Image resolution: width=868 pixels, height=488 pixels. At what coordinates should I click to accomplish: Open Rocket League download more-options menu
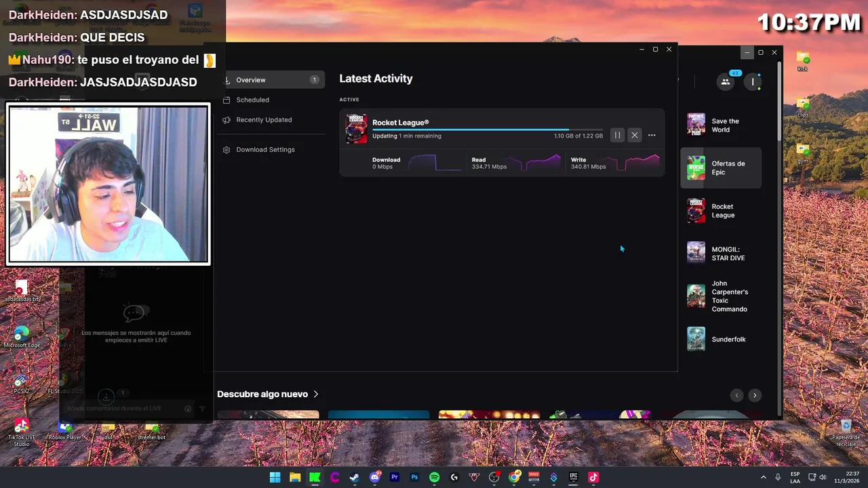pyautogui.click(x=652, y=135)
